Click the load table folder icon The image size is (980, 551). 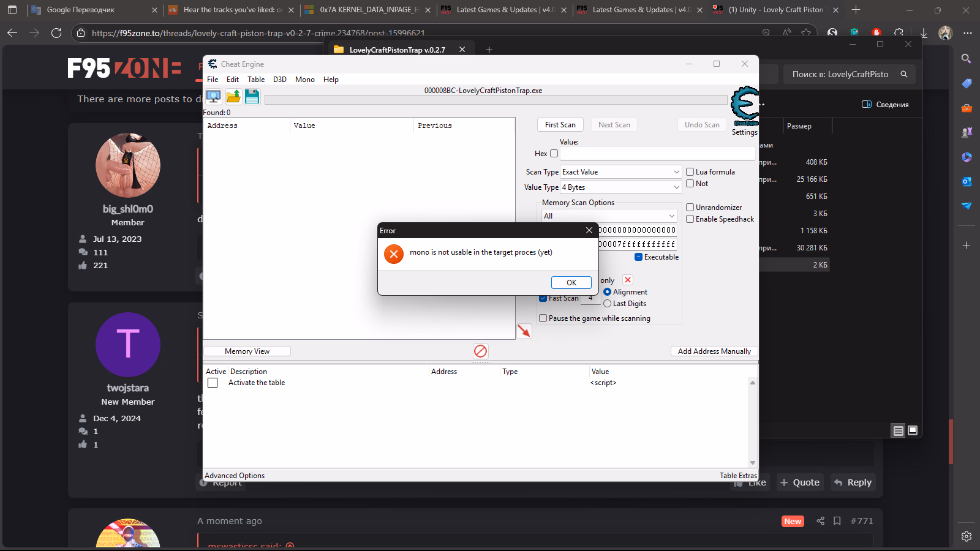tap(233, 97)
